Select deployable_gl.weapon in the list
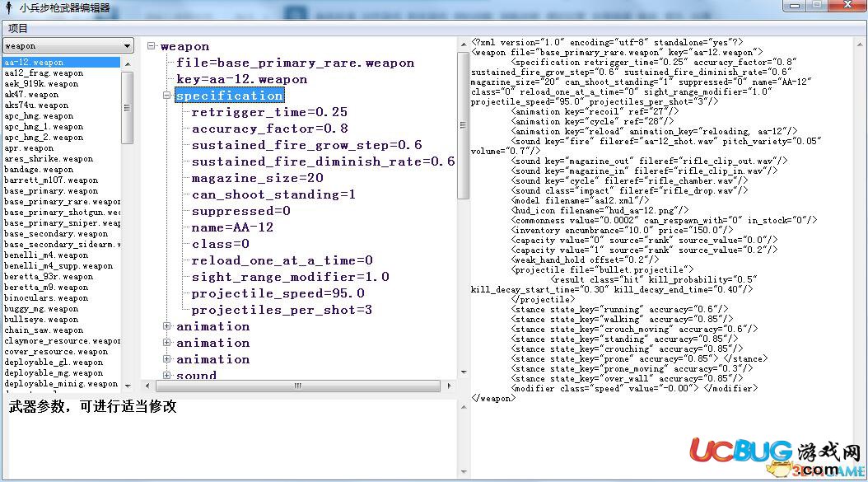 [x=54, y=363]
